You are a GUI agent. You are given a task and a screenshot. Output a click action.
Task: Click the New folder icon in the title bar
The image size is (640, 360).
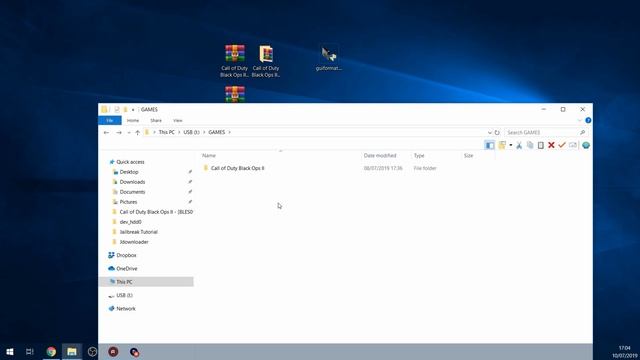point(125,109)
